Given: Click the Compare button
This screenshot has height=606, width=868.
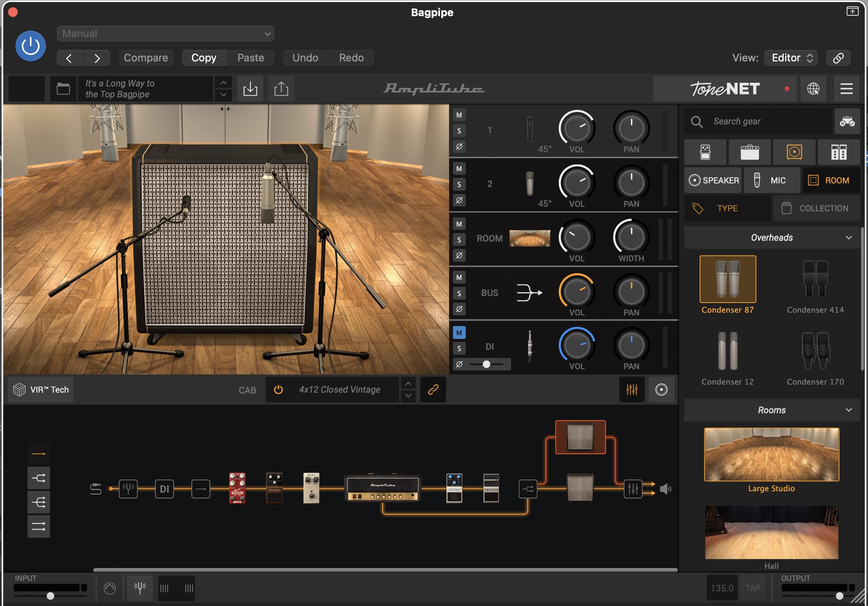Looking at the screenshot, I should pyautogui.click(x=146, y=58).
